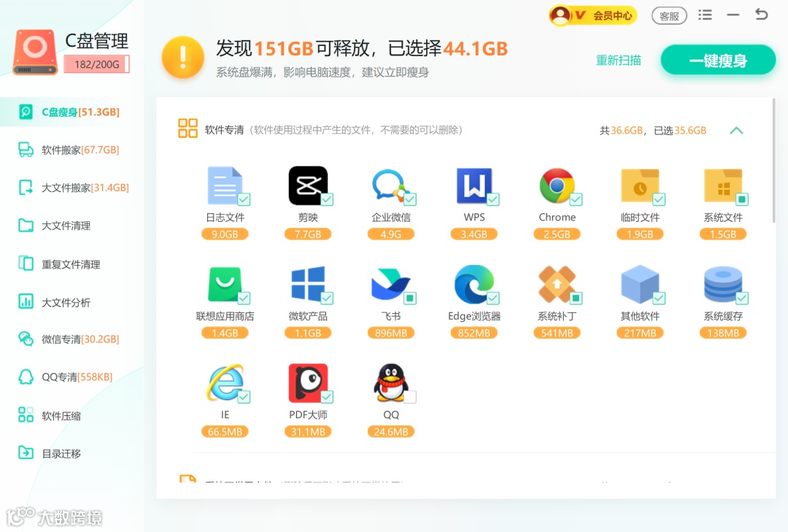Viewport: 788px width, 532px height.
Task: Click the 系统补丁 icon
Action: coord(557,284)
